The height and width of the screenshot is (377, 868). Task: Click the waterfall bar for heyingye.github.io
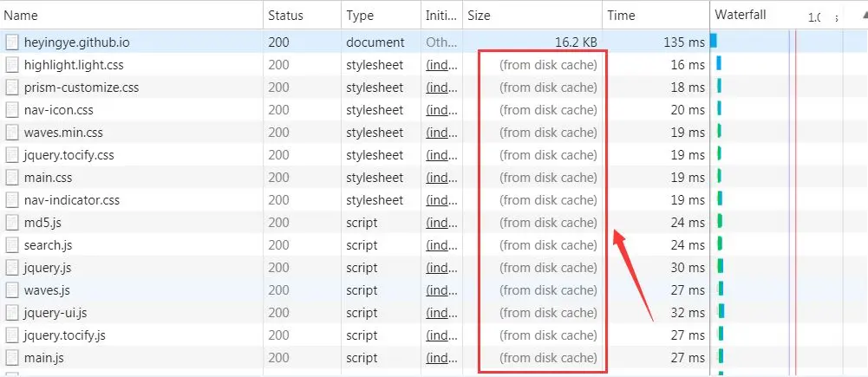(714, 41)
